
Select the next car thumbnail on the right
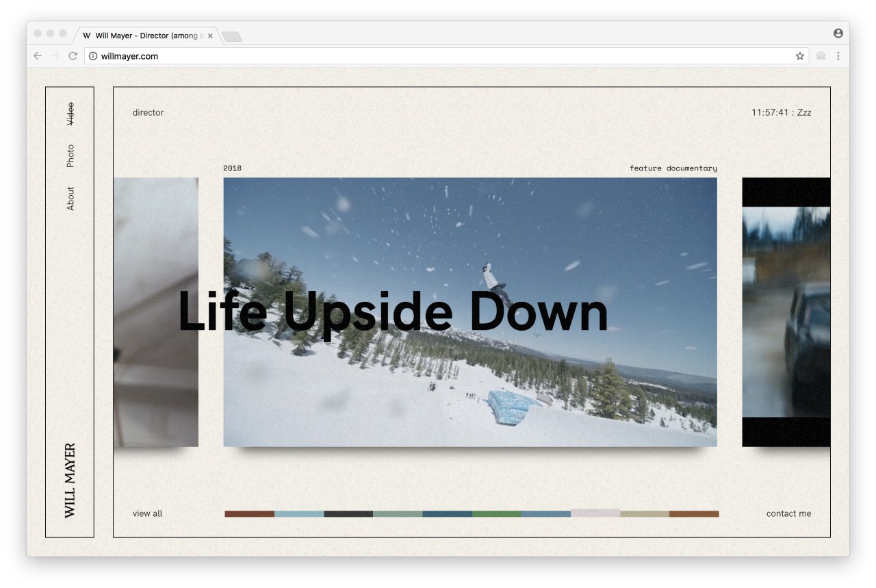786,312
